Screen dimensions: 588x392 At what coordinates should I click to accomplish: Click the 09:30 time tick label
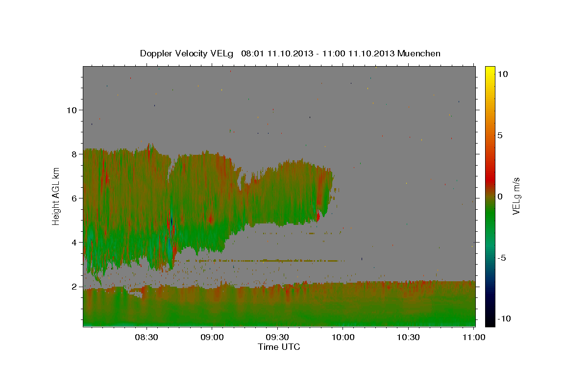[277, 338]
